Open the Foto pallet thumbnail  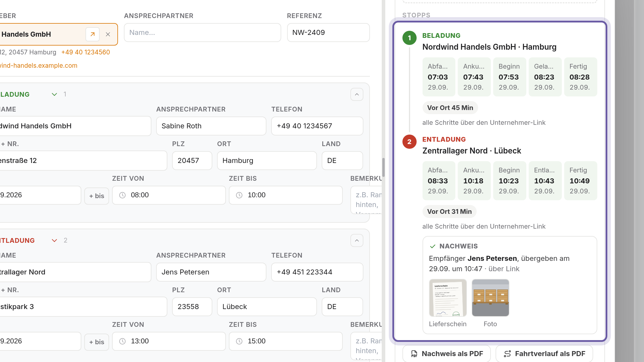pos(490,298)
